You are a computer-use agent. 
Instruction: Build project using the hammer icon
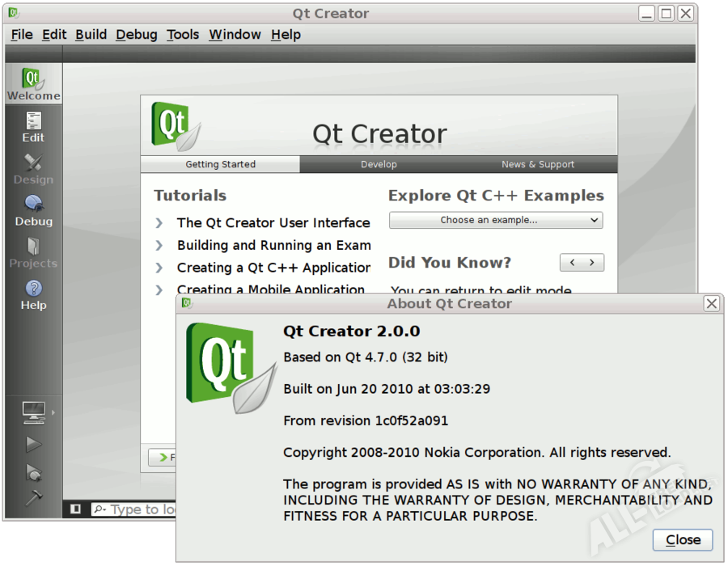(x=33, y=498)
